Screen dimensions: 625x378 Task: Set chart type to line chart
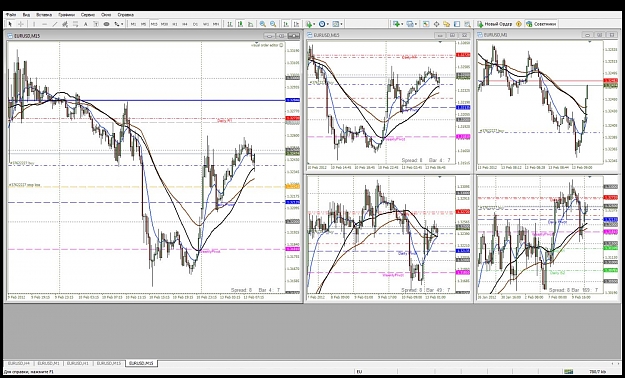click(250, 24)
